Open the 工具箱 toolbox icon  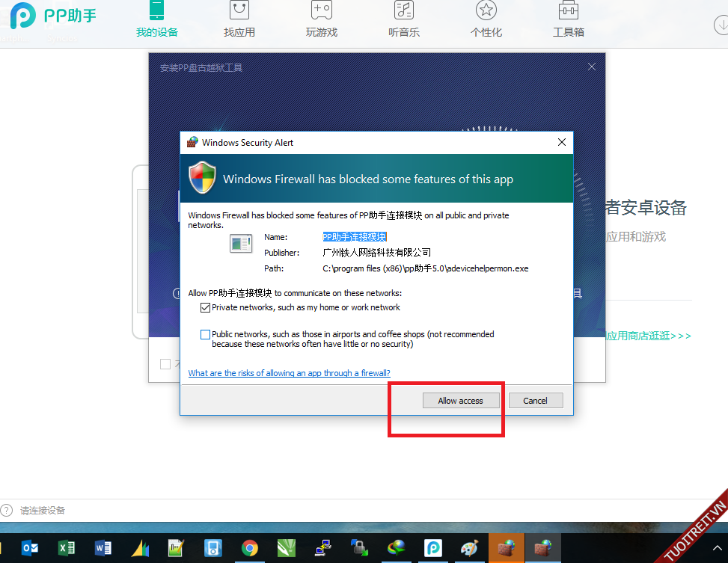click(x=569, y=10)
